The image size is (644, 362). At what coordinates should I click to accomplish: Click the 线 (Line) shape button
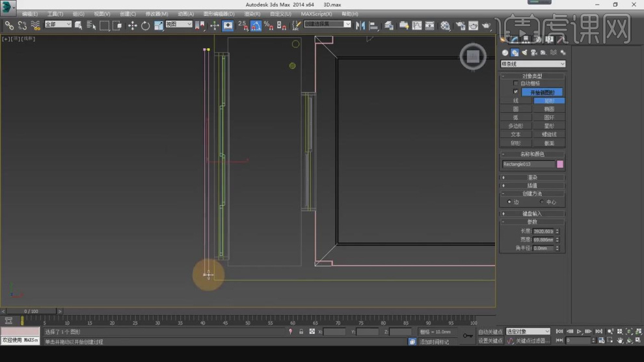pyautogui.click(x=516, y=101)
